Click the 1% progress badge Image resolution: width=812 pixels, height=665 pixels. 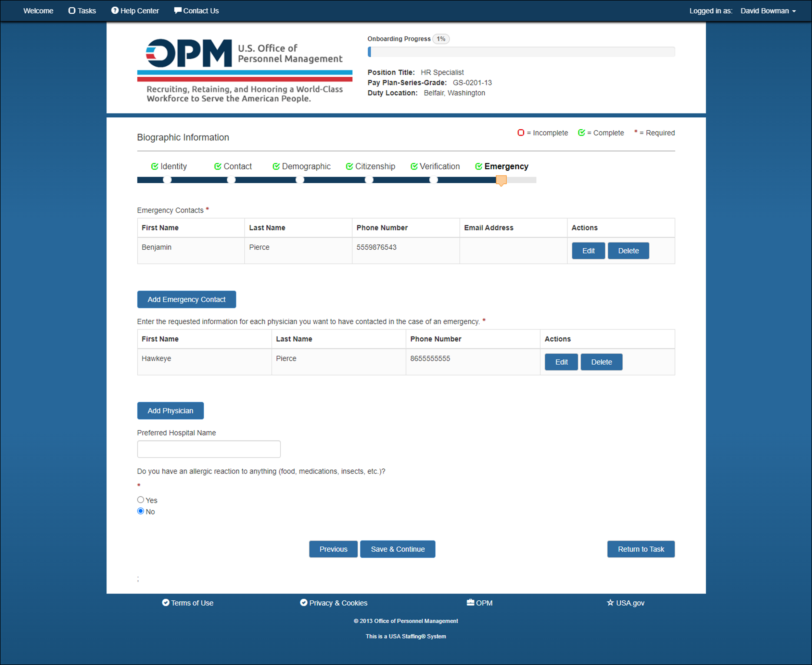[x=441, y=39]
